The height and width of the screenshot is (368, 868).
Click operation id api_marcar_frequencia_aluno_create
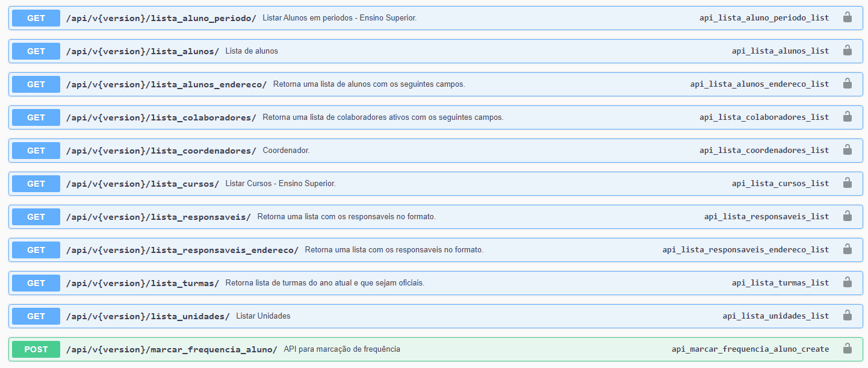(x=750, y=349)
